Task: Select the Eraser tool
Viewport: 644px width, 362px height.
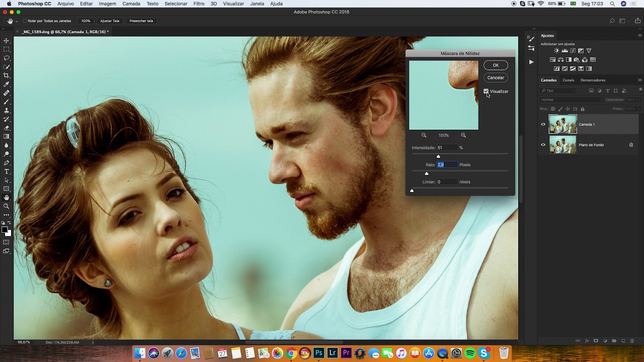Action: click(7, 128)
